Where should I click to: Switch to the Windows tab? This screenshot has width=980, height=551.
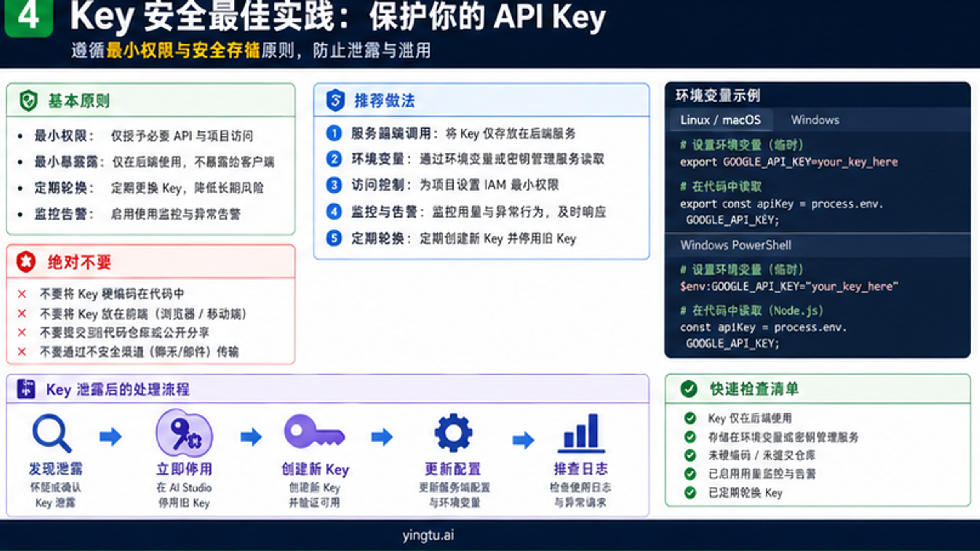(x=815, y=120)
